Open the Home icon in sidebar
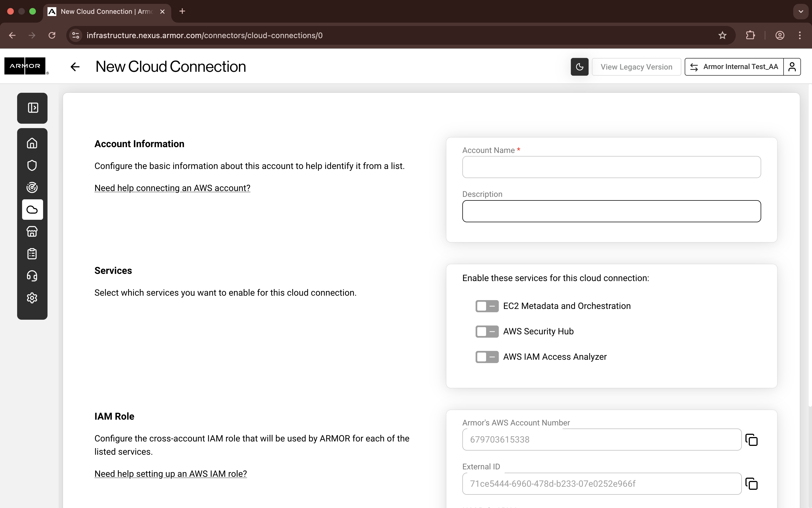This screenshot has width=812, height=508. click(x=32, y=143)
